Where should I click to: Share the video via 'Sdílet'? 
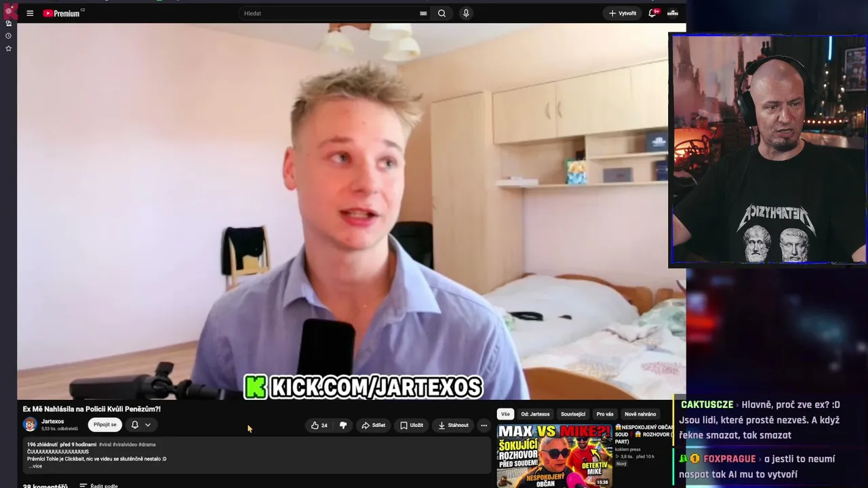coord(374,426)
